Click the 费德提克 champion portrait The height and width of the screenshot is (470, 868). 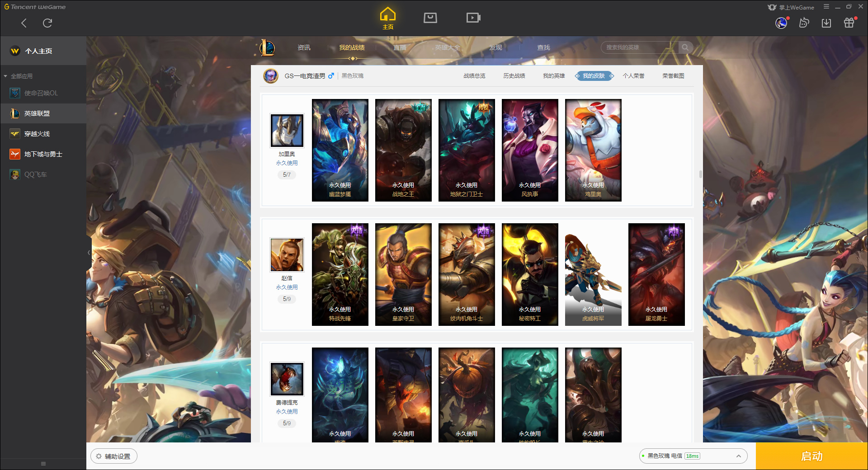pyautogui.click(x=287, y=379)
